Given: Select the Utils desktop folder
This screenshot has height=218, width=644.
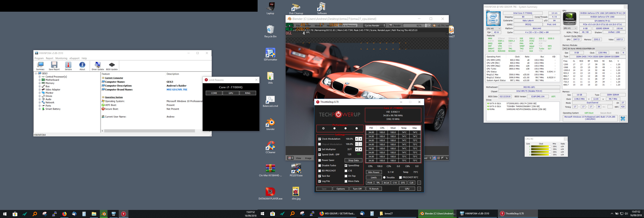Looking at the screenshot, I should tap(270, 78).
